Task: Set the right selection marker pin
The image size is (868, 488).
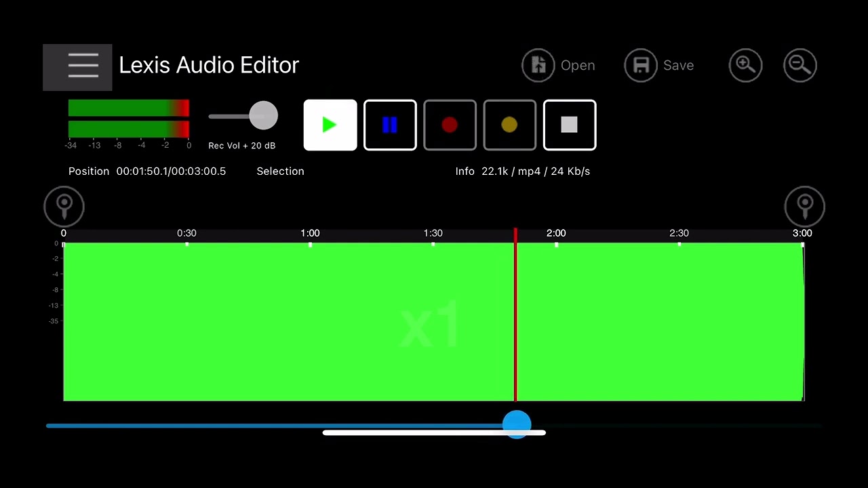Action: click(805, 207)
